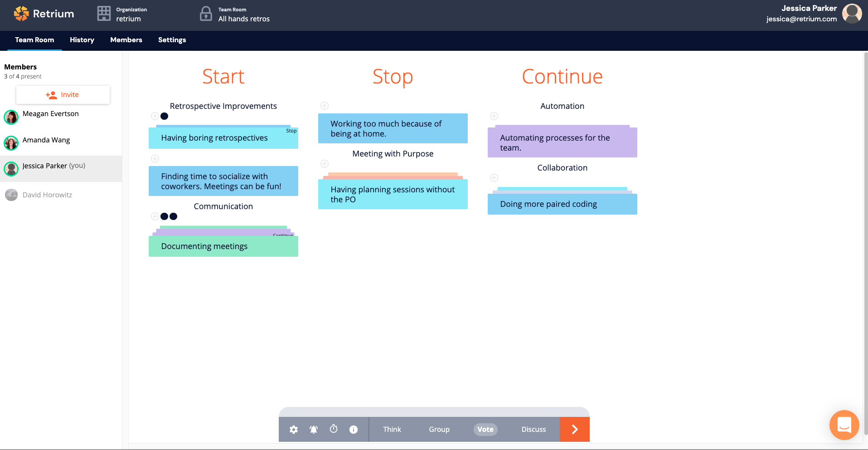Image resolution: width=868 pixels, height=450 pixels.
Task: Add vote to Communication group
Action: (x=155, y=216)
